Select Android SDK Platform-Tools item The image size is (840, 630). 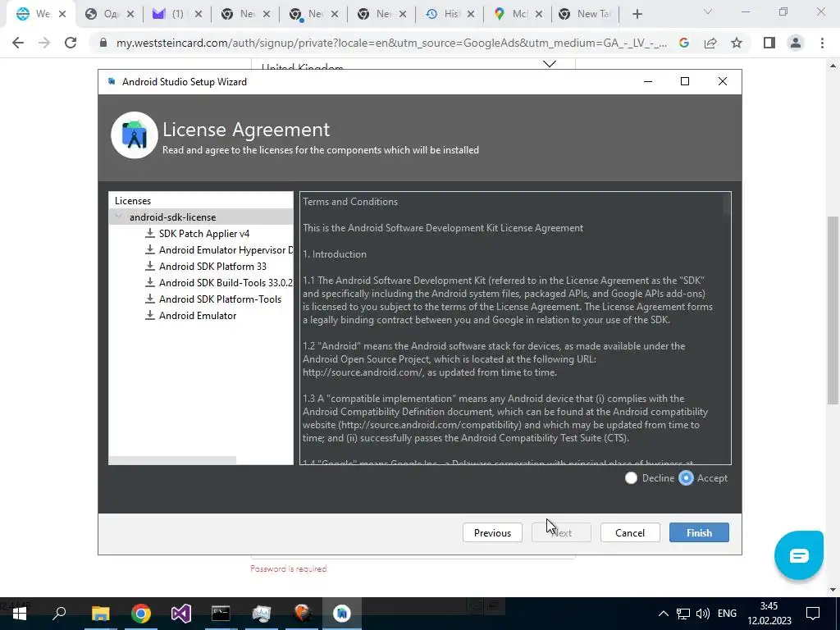tap(220, 299)
